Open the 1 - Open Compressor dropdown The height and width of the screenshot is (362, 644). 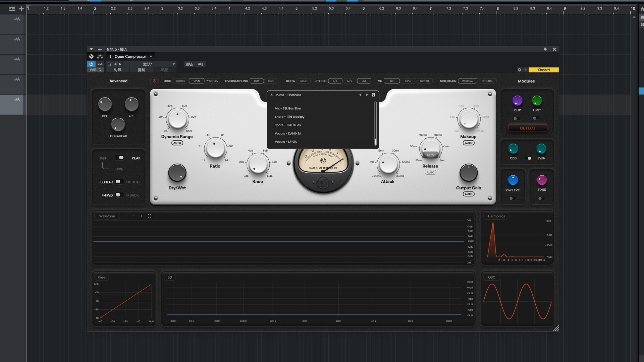[151, 56]
